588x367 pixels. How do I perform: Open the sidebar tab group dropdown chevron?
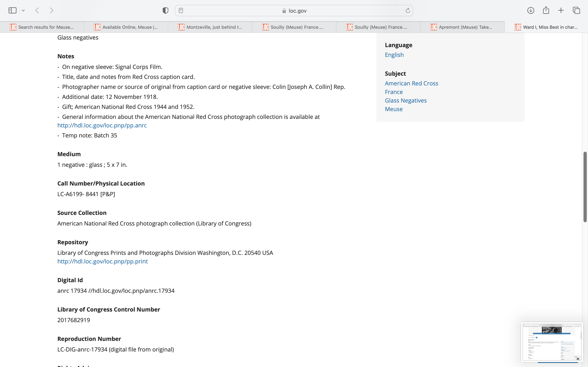[23, 10]
